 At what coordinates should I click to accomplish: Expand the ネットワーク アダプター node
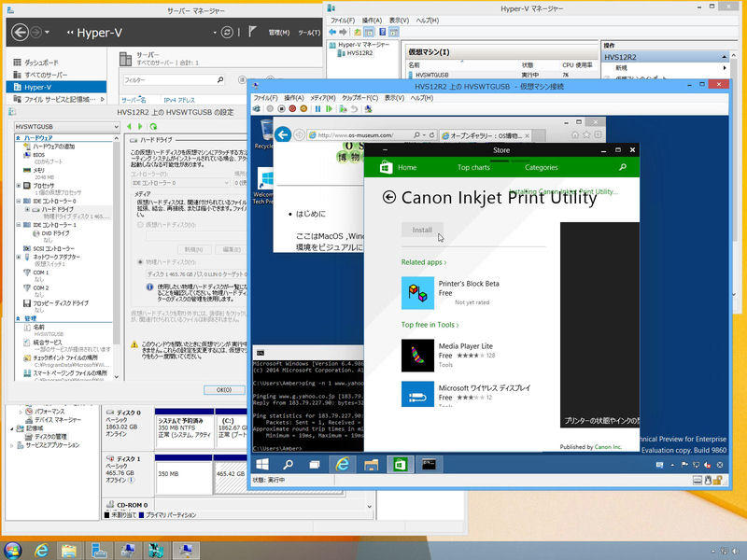tap(19, 257)
